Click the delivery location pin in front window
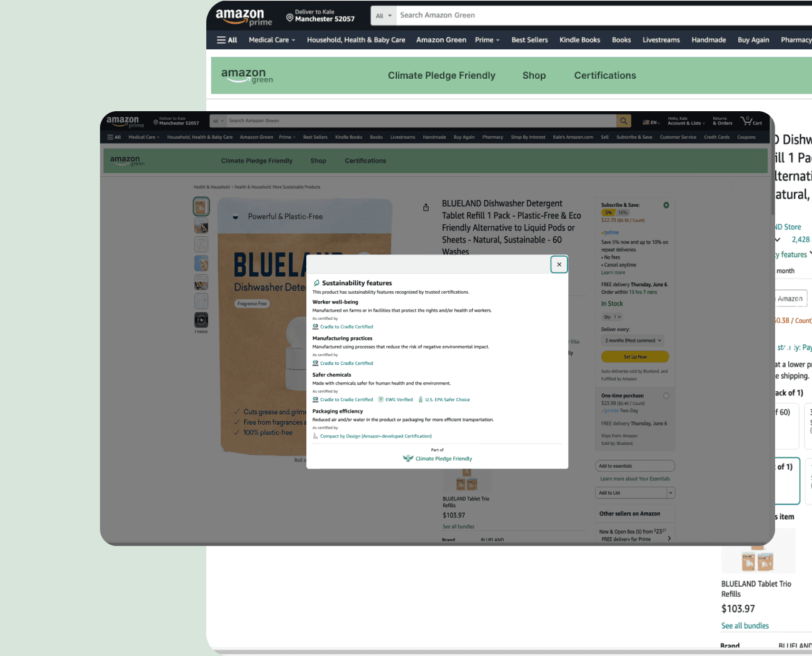 tap(156, 122)
